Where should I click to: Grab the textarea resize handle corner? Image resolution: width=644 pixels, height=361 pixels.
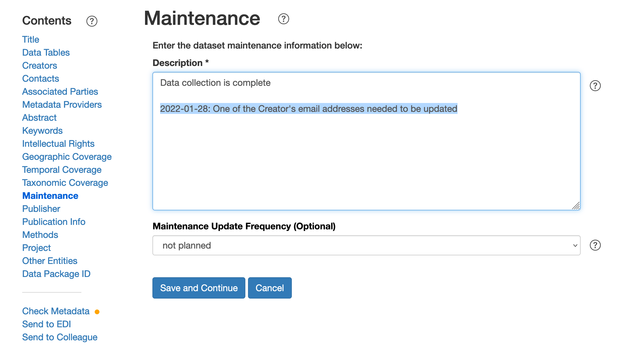click(576, 206)
